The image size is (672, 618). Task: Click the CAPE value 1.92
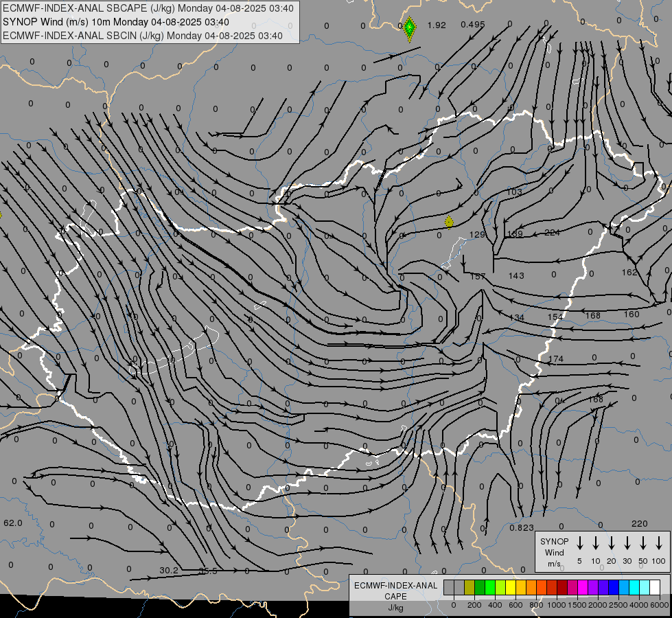point(437,25)
